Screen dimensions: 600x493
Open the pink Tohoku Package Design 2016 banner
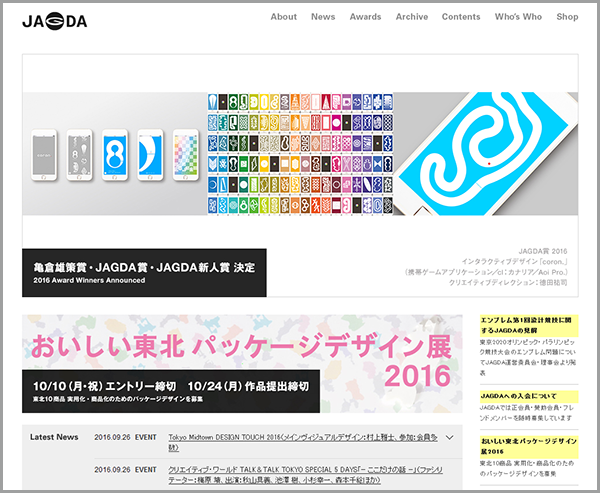[x=242, y=364]
